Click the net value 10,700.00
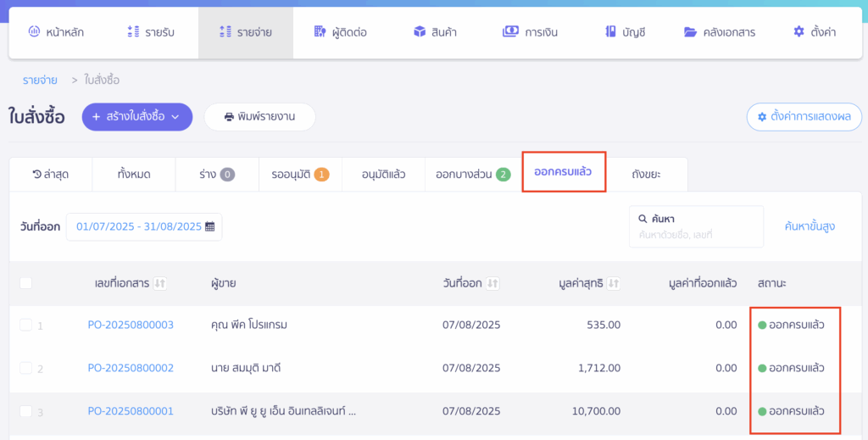Screen dimensions: 868x440 pyautogui.click(x=597, y=411)
